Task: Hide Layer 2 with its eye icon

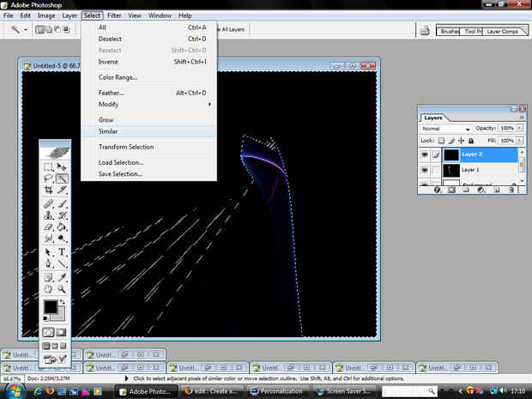Action: pyautogui.click(x=426, y=155)
